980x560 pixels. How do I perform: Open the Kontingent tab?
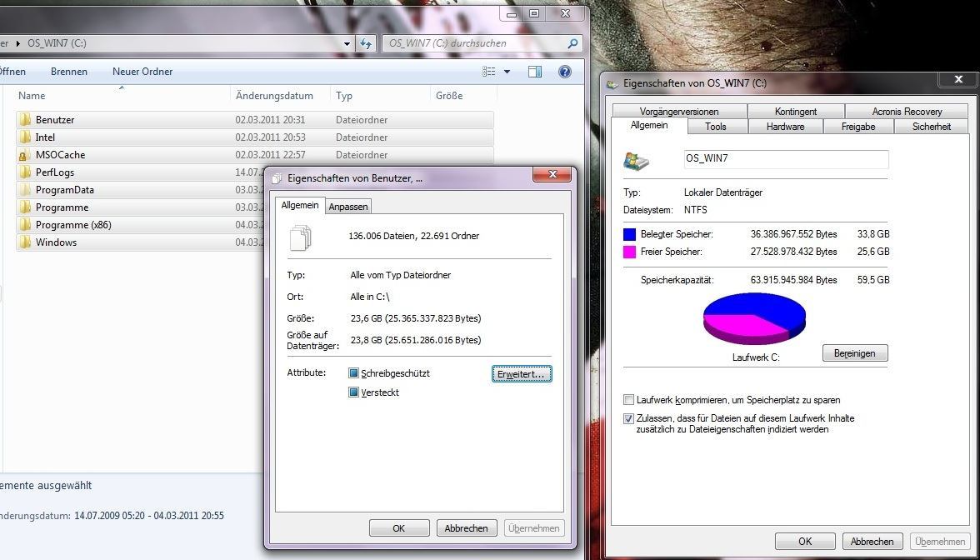click(796, 112)
